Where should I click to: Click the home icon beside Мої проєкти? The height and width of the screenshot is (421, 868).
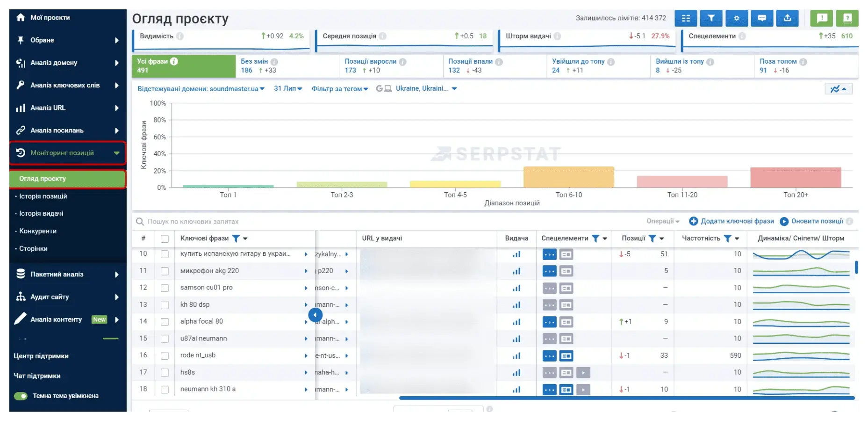21,17
